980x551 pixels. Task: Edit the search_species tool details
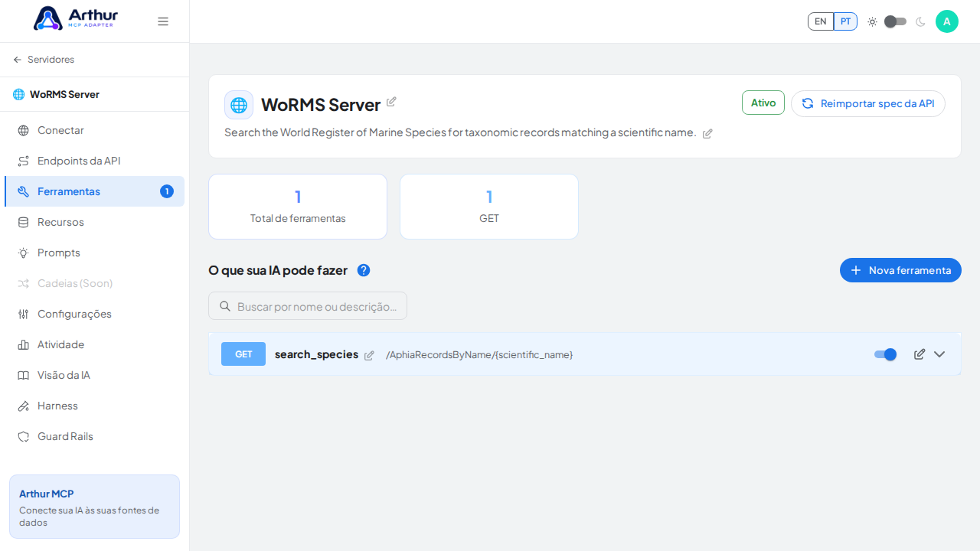[920, 354]
